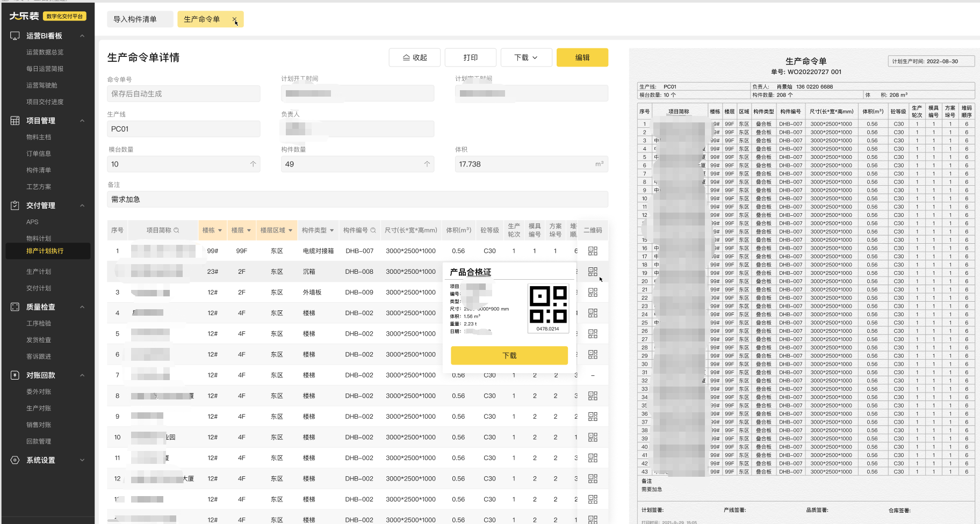Viewport: 980px width, 524px height.
Task: Click the 收起 collapse button
Action: pos(415,57)
